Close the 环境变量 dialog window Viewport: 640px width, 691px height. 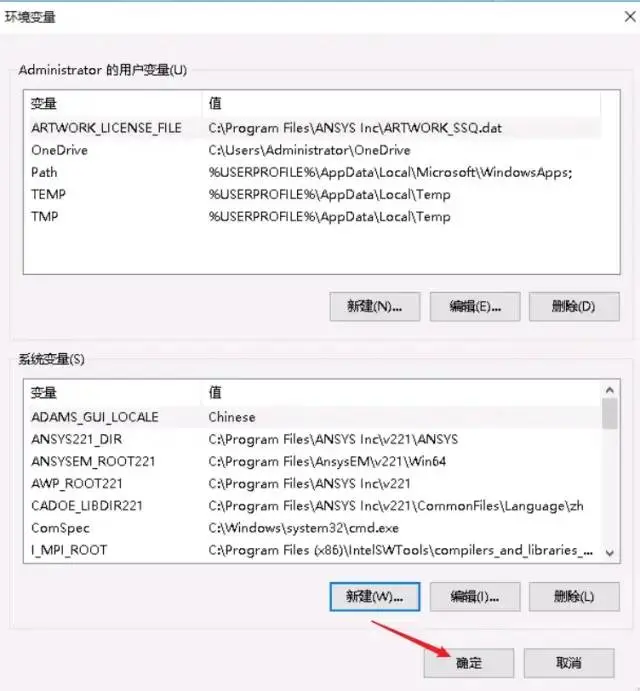630,17
